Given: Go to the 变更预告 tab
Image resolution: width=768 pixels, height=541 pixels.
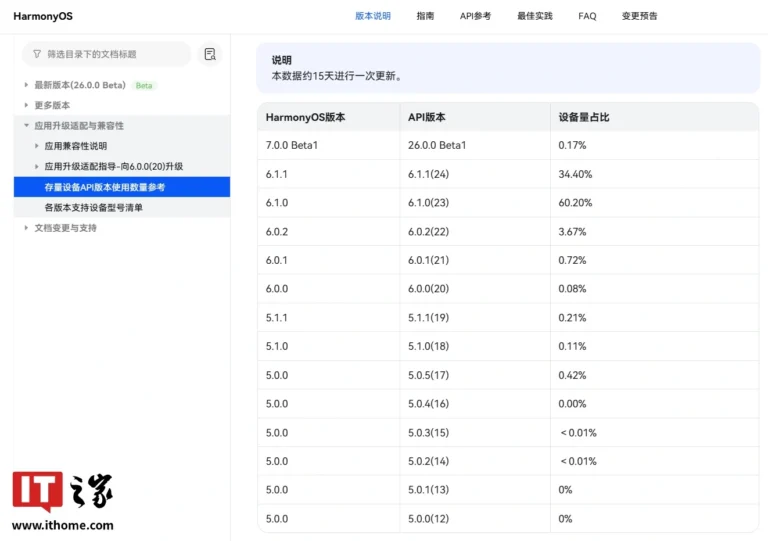Looking at the screenshot, I should (639, 16).
